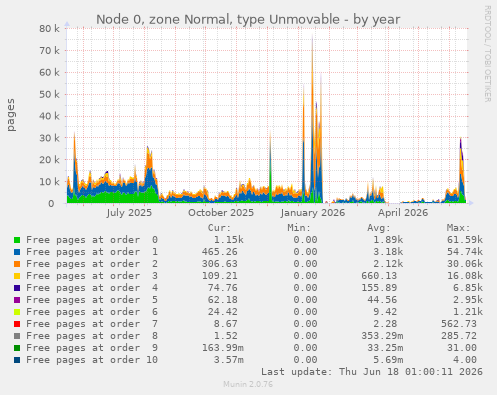Screen dimensions: 497x395
Task: Select 'Free pages at order 2' legend label
Action: coord(92,264)
